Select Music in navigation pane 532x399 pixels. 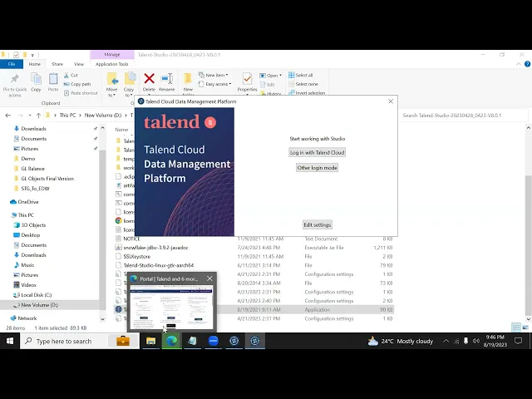(27, 265)
